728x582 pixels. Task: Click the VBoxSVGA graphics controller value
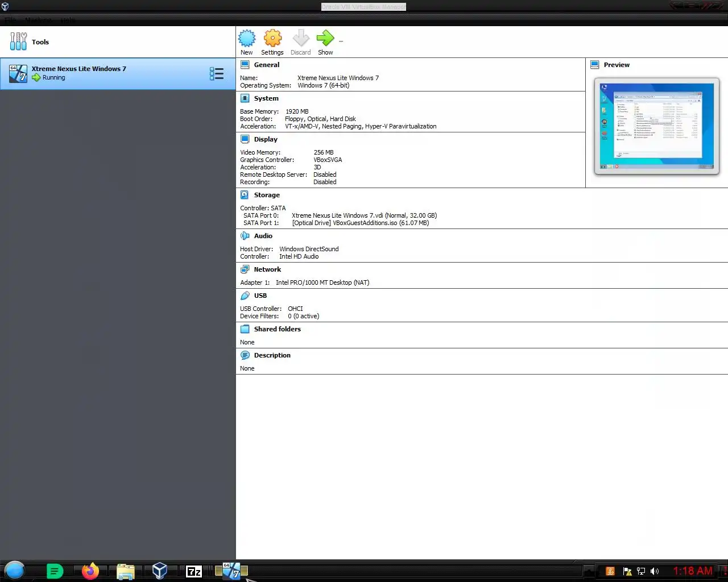[x=328, y=160]
